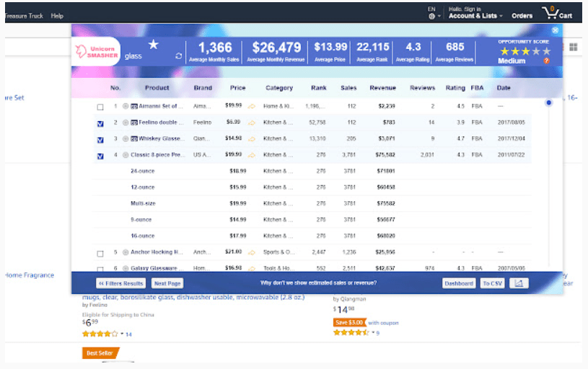Click the Date column header

click(x=504, y=88)
